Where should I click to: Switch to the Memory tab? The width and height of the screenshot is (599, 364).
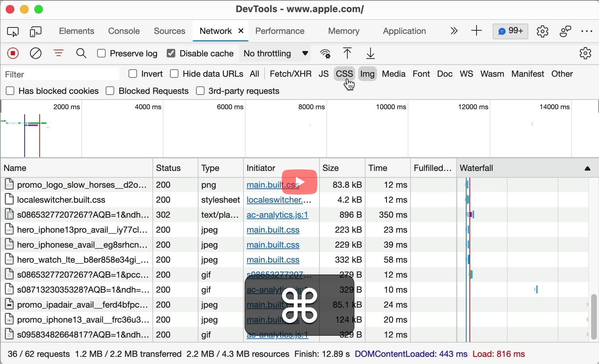pyautogui.click(x=344, y=31)
